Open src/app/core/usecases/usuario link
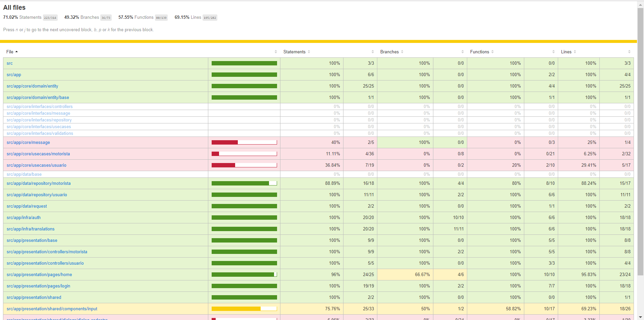Image resolution: width=644 pixels, height=320 pixels. (37, 165)
